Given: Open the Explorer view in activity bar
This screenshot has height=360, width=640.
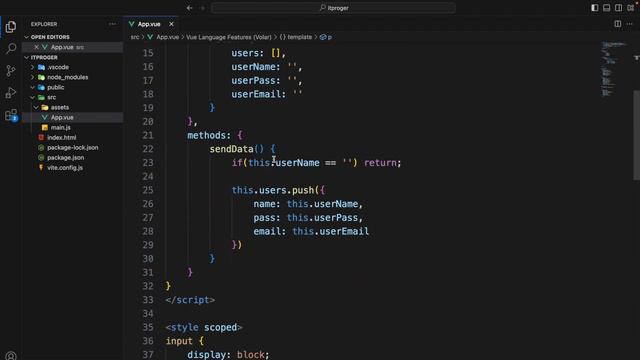Looking at the screenshot, I should pos(11,27).
